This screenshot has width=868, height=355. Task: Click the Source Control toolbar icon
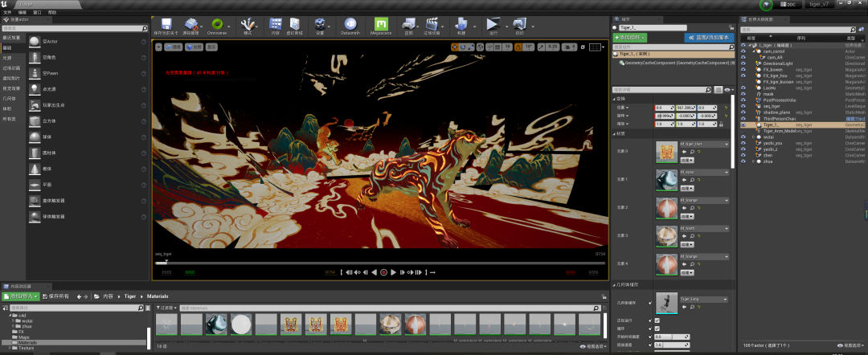[x=191, y=24]
